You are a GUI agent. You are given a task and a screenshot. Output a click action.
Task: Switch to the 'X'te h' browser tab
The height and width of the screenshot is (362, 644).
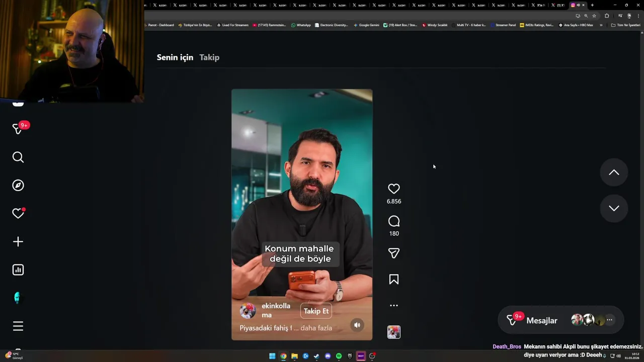539,5
